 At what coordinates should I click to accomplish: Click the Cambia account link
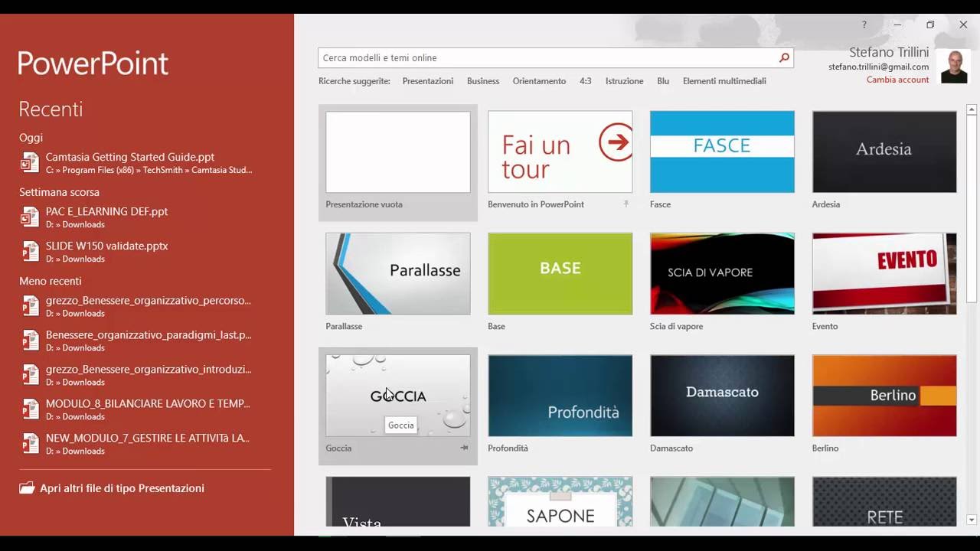(x=897, y=80)
